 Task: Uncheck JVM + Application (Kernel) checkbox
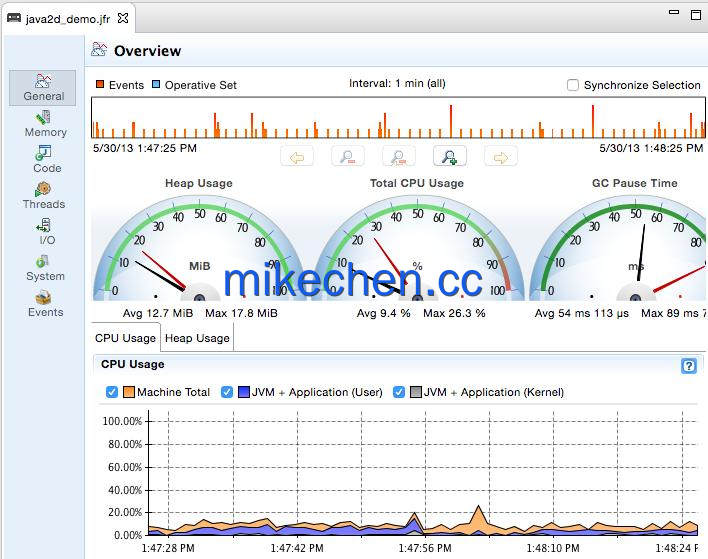(x=399, y=392)
